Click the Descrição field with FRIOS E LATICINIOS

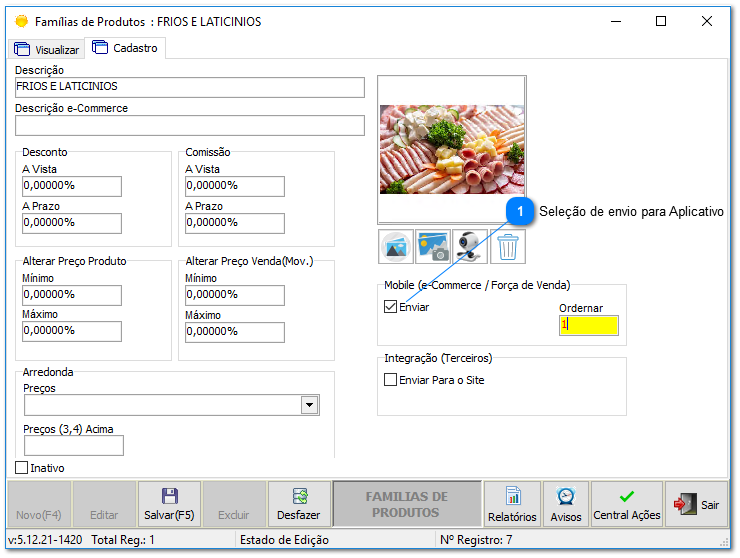click(x=190, y=87)
